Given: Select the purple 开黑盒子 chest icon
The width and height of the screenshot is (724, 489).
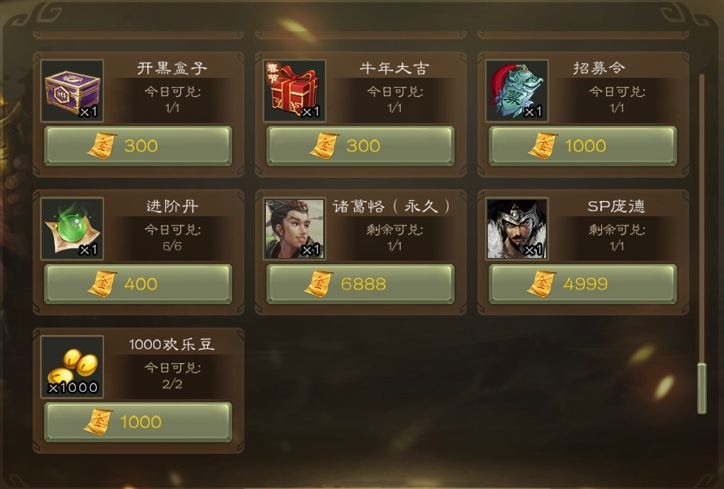Looking at the screenshot, I should coord(72,91).
